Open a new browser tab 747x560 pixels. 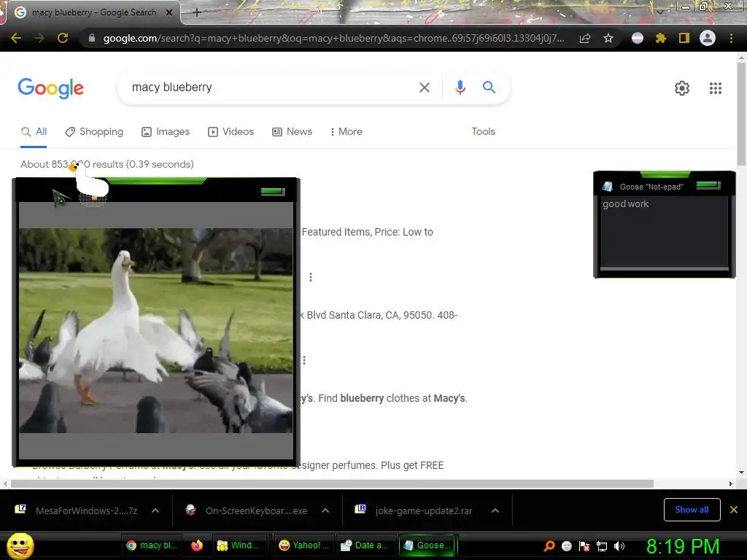197,12
